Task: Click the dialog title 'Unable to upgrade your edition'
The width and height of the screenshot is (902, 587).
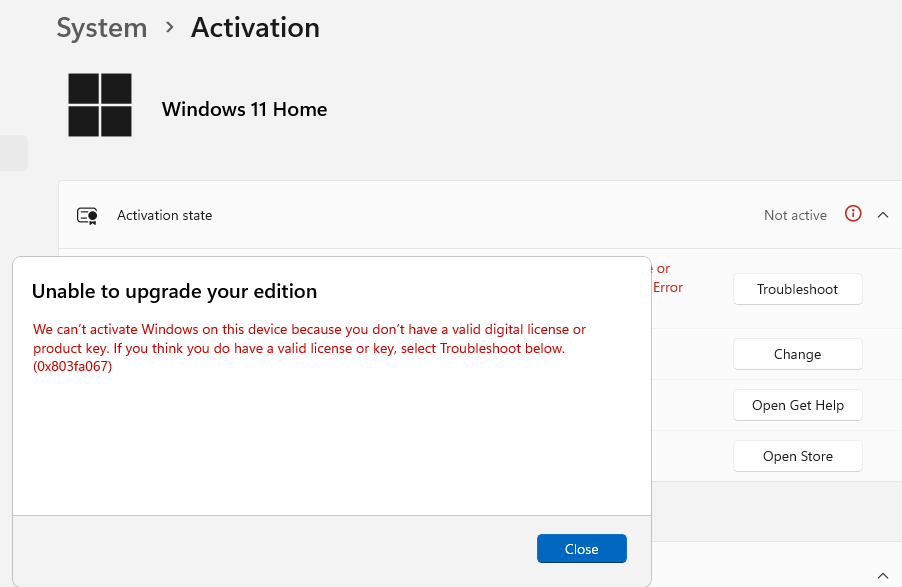Action: 174,291
